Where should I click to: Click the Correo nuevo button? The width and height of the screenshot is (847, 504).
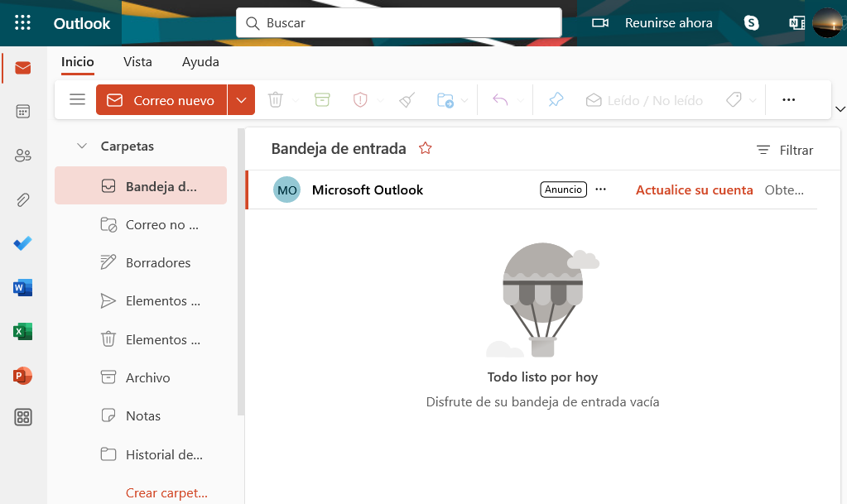point(161,100)
